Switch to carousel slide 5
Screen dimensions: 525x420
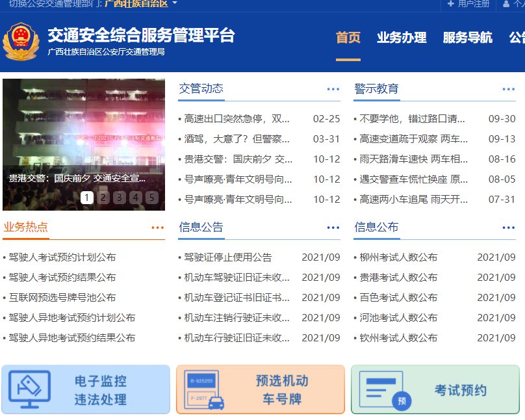[x=151, y=198]
